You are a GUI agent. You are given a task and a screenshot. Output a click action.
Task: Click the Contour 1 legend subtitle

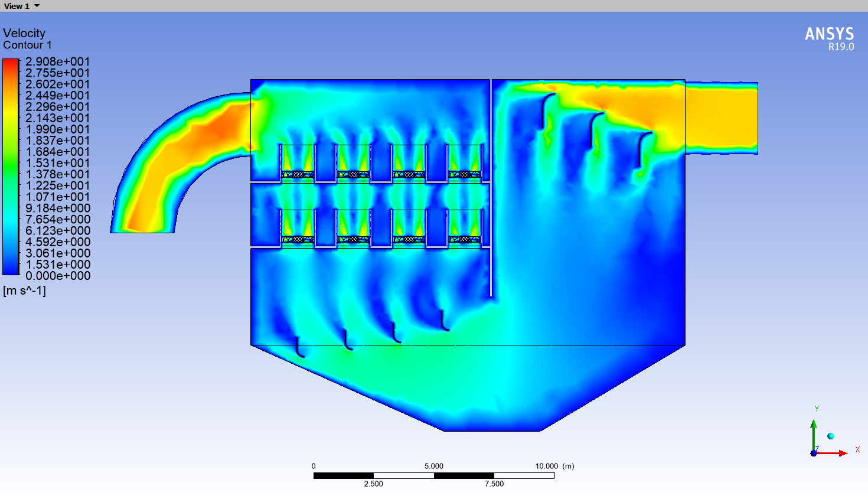tap(27, 45)
